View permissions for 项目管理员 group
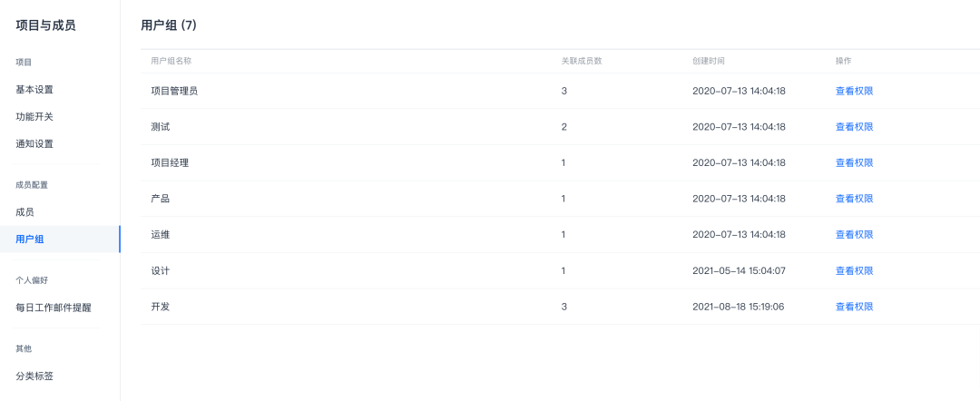The width and height of the screenshot is (980, 401). click(x=854, y=91)
